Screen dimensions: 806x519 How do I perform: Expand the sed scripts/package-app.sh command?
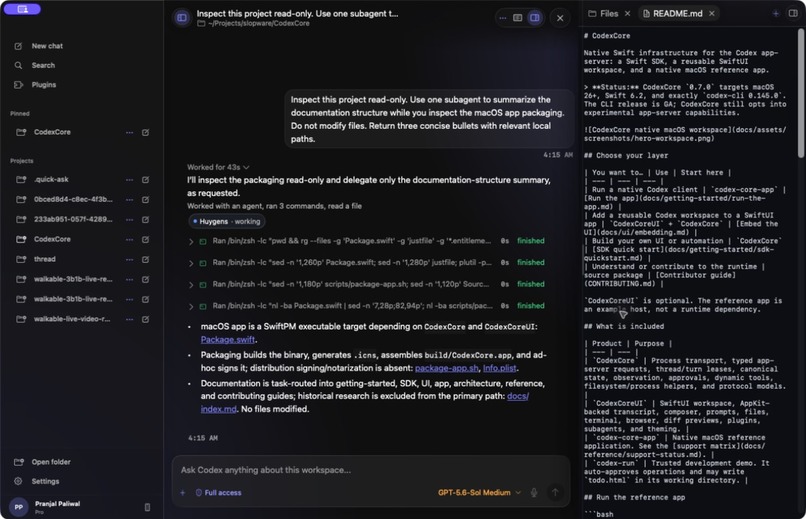[191, 285]
